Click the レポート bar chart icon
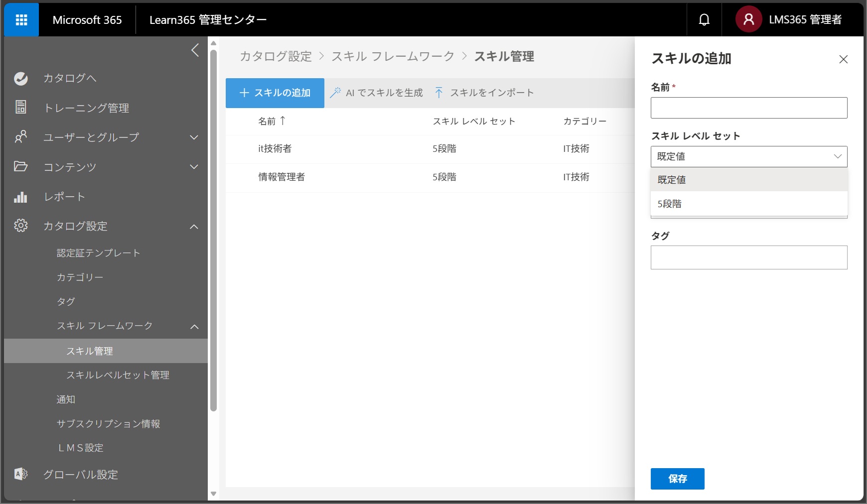Viewport: 867px width, 504px height. click(x=21, y=197)
